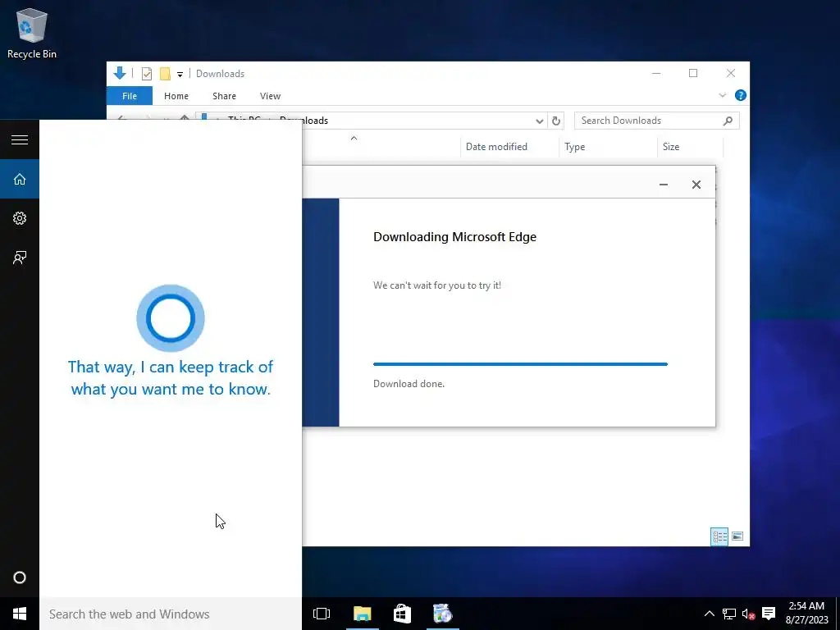Open Cortana settings gear

[20, 218]
